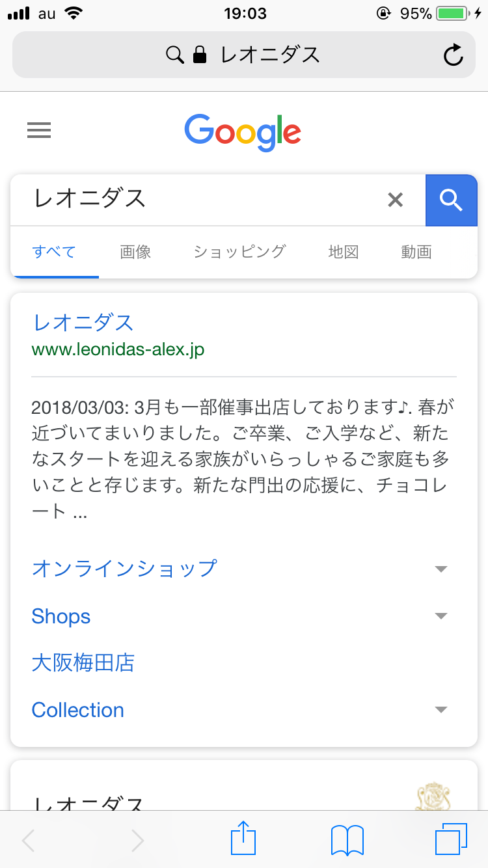Clear the search box text
This screenshot has width=488, height=868.
(395, 200)
